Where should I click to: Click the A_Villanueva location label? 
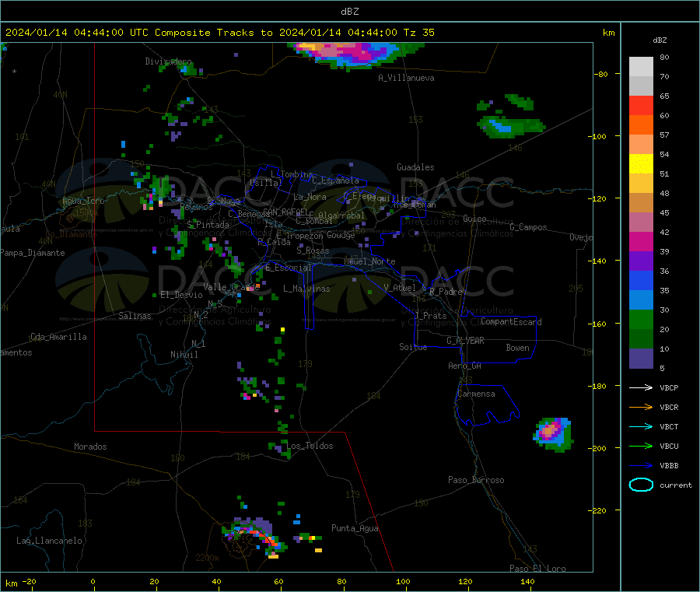coord(406,78)
